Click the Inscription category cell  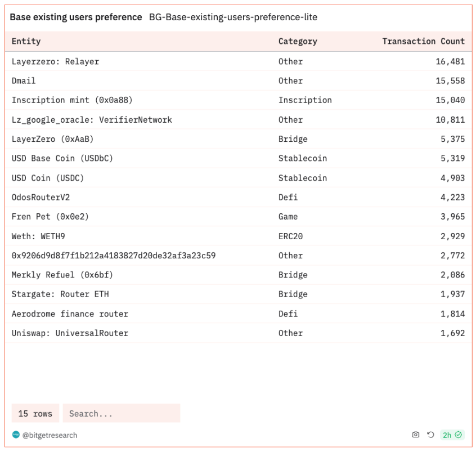tap(305, 100)
